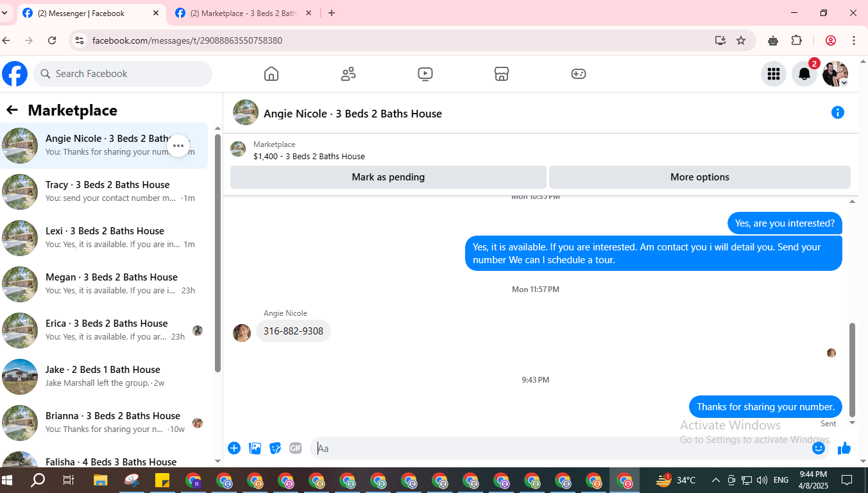Open the emoji picker in message box
This screenshot has height=493, width=868.
[x=819, y=448]
